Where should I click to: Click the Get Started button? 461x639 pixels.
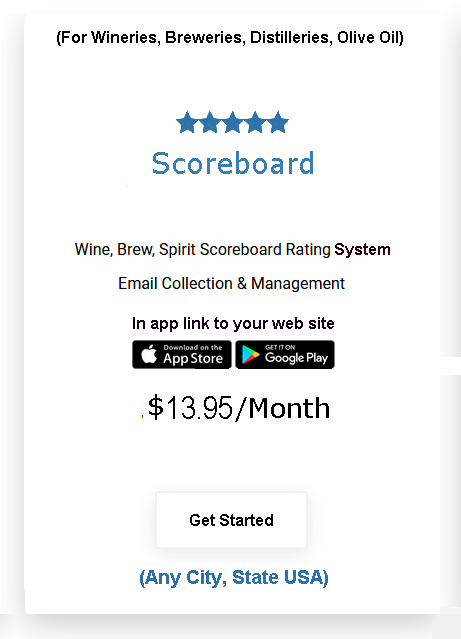click(232, 520)
